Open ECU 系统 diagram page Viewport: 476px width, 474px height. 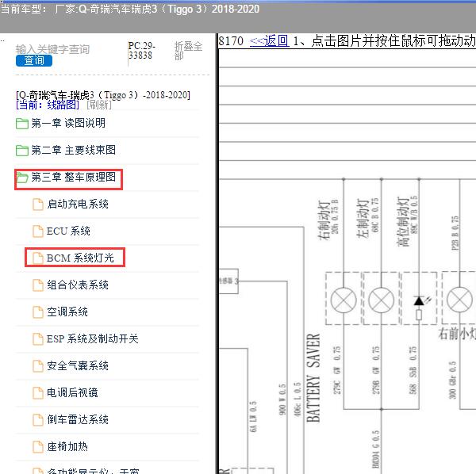click(68, 231)
